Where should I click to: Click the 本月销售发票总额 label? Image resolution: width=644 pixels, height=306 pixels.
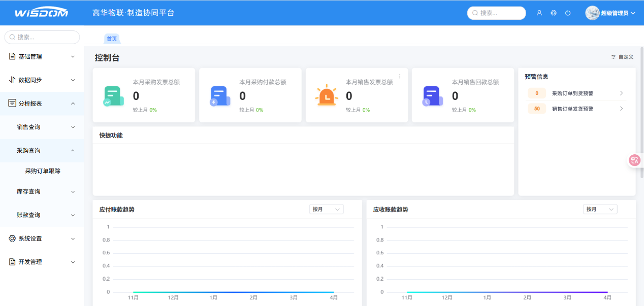pyautogui.click(x=369, y=82)
